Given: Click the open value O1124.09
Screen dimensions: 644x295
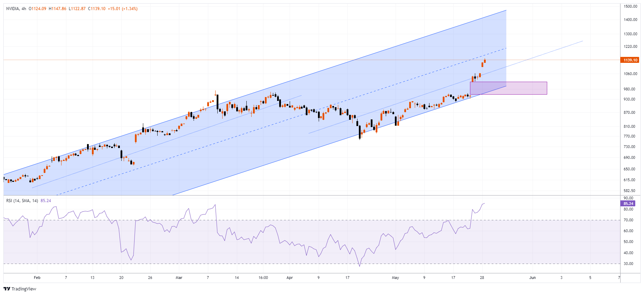Looking at the screenshot, I should [x=37, y=9].
